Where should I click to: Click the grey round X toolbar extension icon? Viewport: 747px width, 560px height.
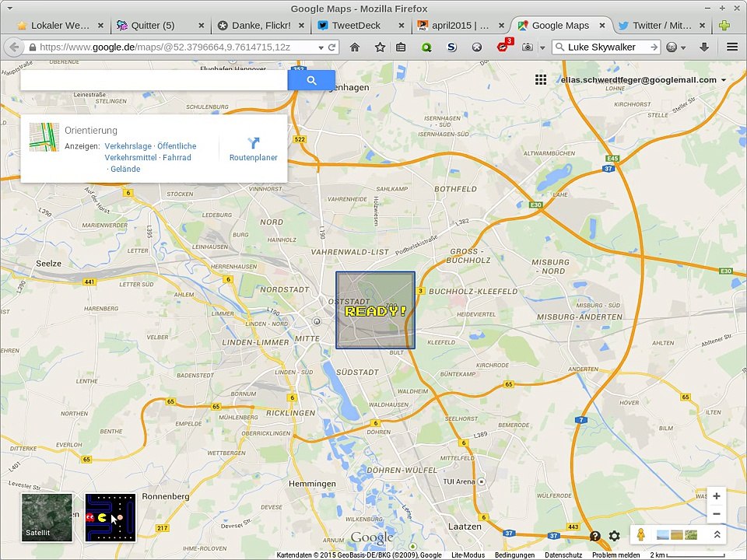click(x=477, y=47)
